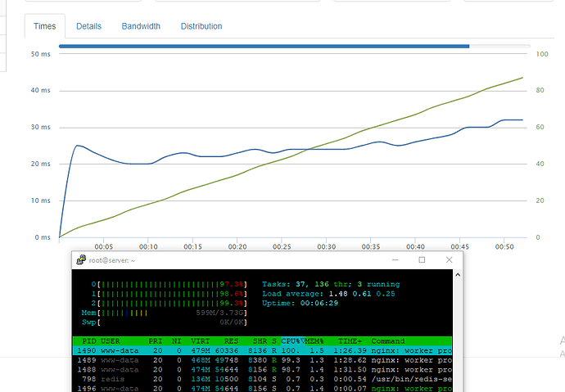The height and width of the screenshot is (392, 565).
Task: Click the Swp meter showing 0K/0K
Action: coord(165,322)
